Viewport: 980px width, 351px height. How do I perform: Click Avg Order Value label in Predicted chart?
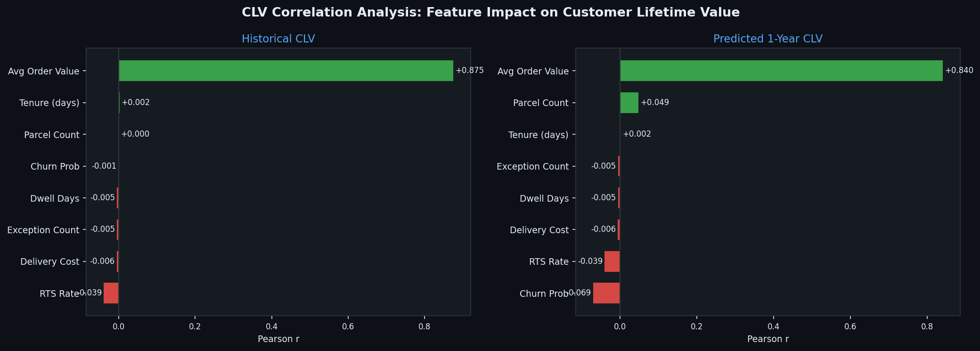533,71
